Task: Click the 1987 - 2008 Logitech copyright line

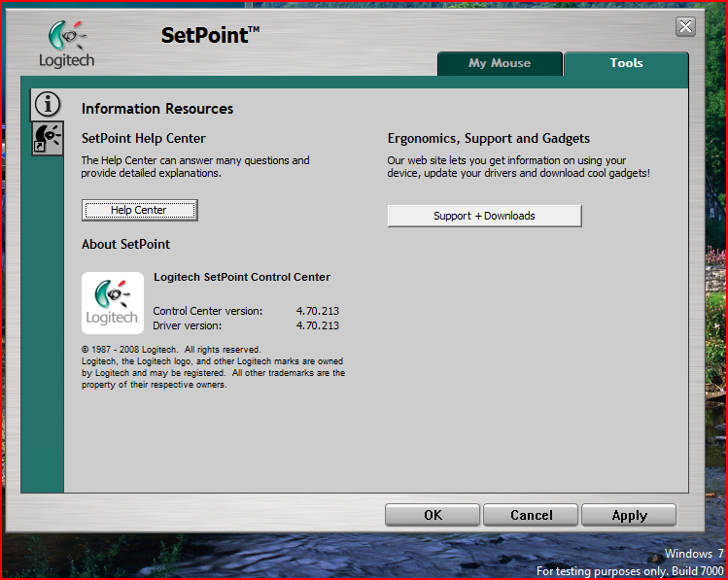Action: pos(171,350)
